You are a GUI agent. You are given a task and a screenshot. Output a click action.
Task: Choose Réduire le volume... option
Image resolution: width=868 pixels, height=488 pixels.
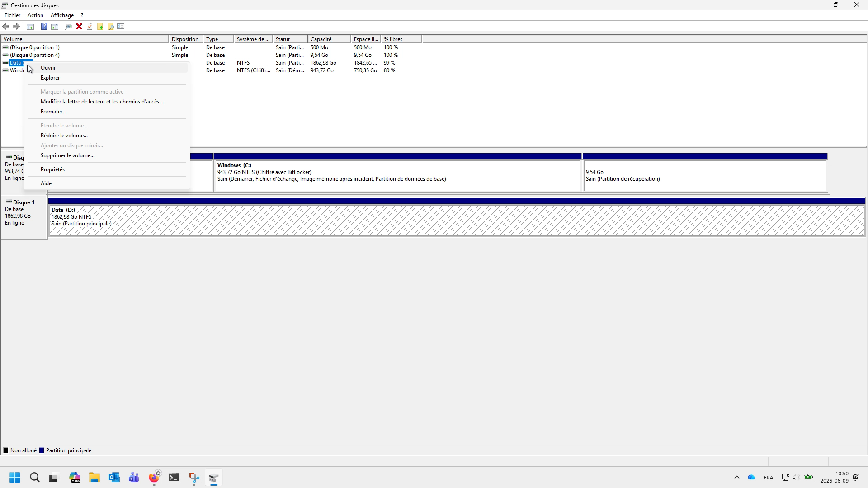point(107,136)
